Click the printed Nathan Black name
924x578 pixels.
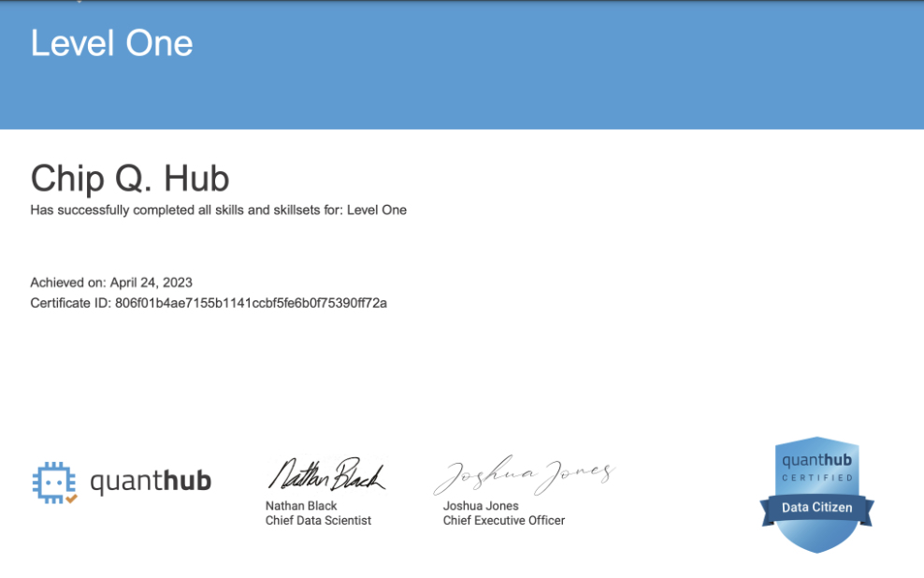tap(301, 506)
